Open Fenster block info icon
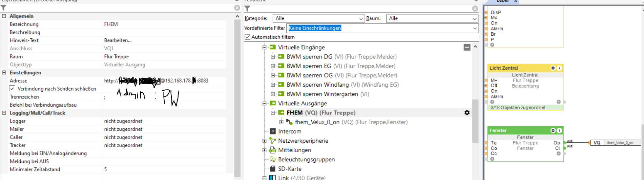 click(559, 130)
